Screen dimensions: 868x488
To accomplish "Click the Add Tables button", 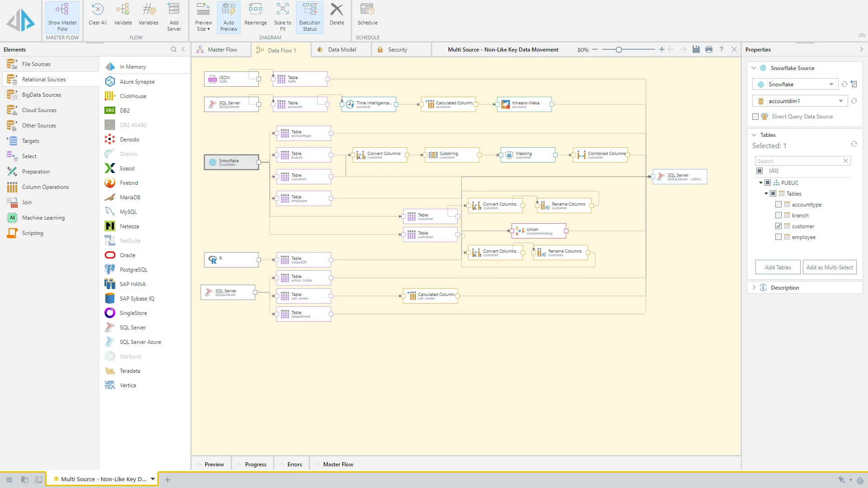I will tap(777, 267).
